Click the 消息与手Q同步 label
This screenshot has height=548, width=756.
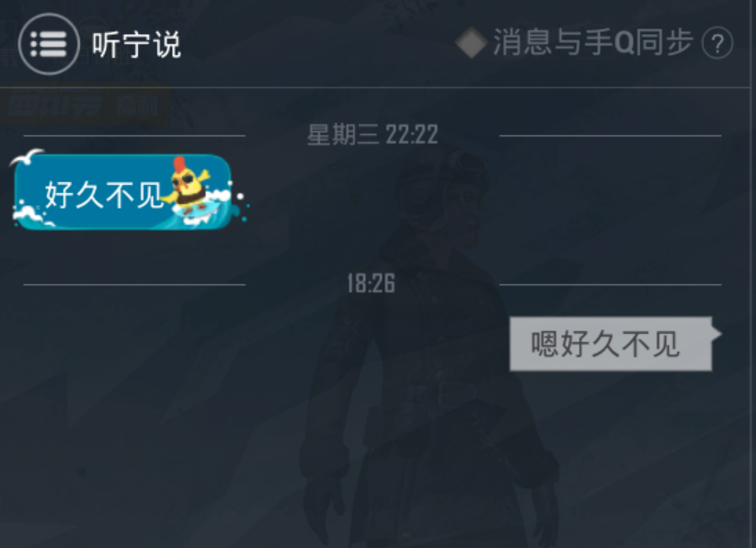tap(593, 42)
